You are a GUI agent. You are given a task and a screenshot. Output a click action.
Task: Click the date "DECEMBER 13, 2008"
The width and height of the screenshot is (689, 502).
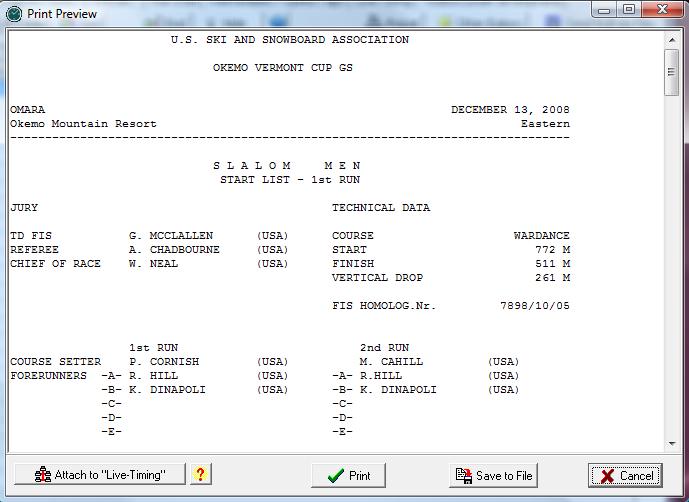tap(511, 109)
